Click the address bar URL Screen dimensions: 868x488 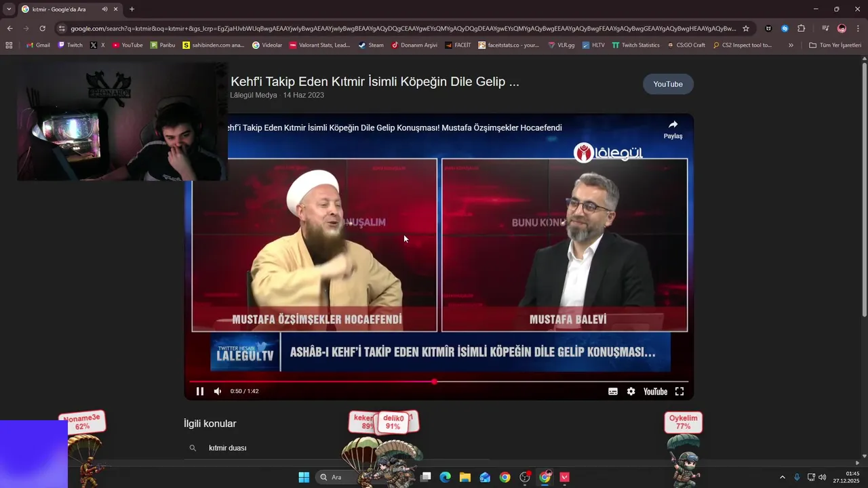[x=403, y=28]
